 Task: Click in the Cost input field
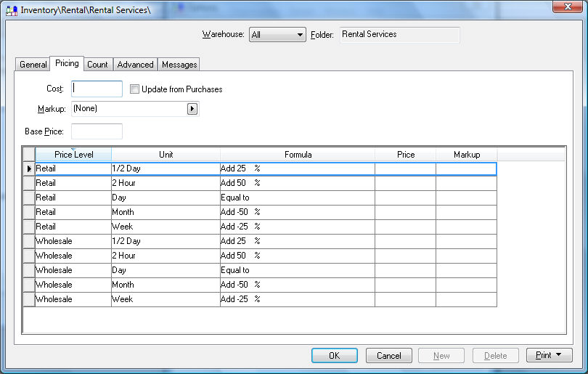click(x=97, y=89)
